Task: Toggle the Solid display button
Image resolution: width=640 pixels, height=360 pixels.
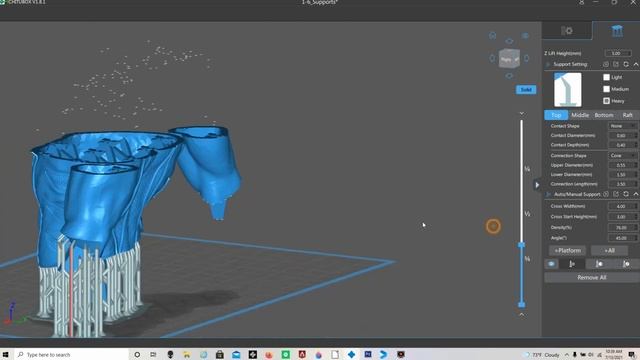Action: (526, 89)
